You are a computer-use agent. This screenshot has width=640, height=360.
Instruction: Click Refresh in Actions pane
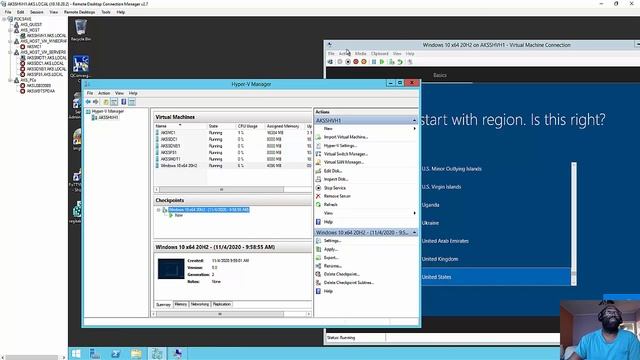tap(331, 204)
